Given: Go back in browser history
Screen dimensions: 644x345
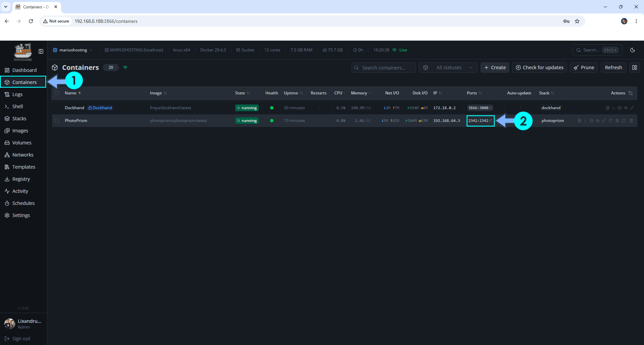Looking at the screenshot, I should [7, 21].
